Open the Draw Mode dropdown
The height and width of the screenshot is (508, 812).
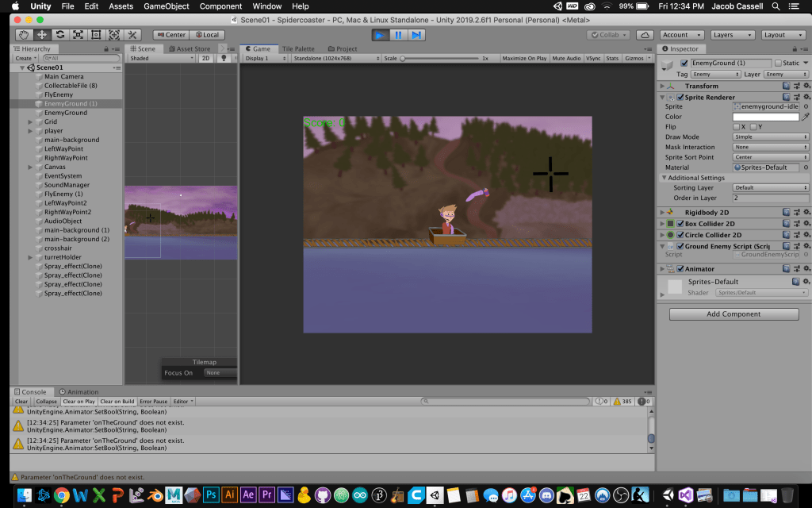pos(771,137)
